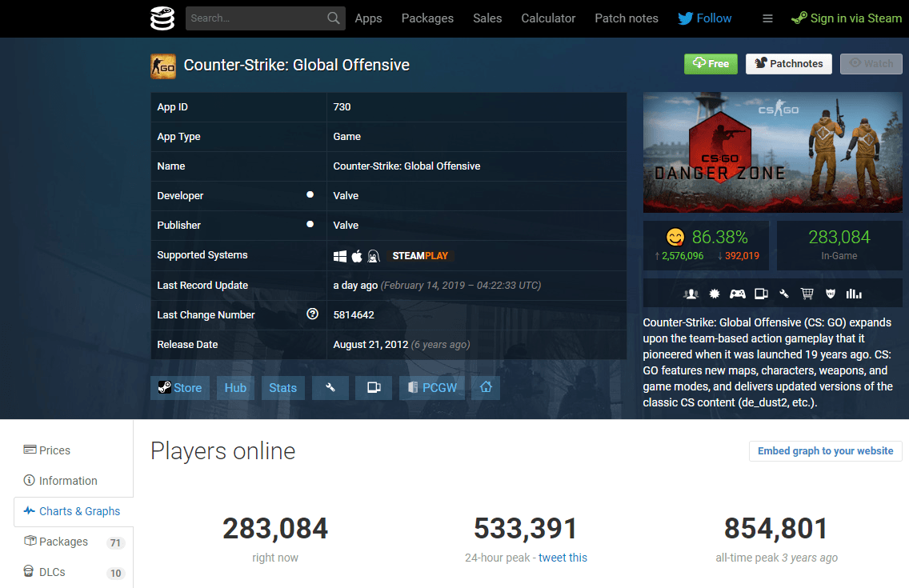
Task: Click the dot next to Developer
Action: (310, 194)
